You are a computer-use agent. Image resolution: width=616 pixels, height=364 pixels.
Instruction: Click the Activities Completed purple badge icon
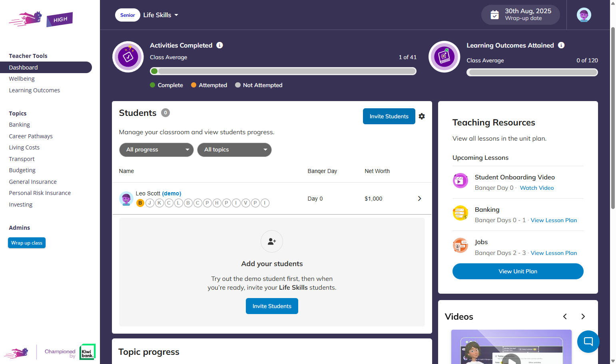point(128,57)
